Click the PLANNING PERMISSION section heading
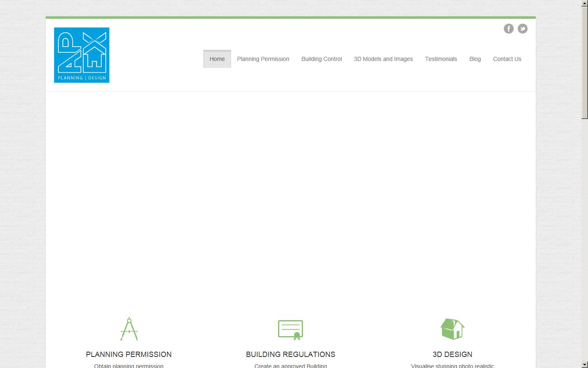 click(129, 355)
